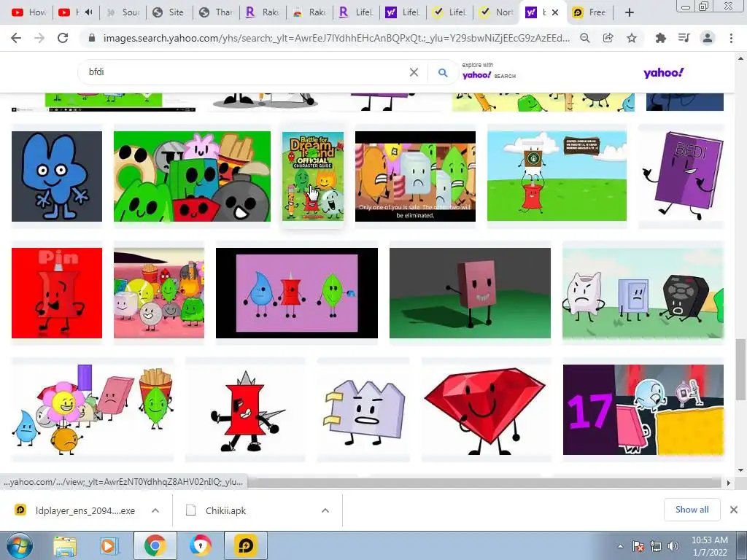Open a new browser tab

tap(630, 12)
